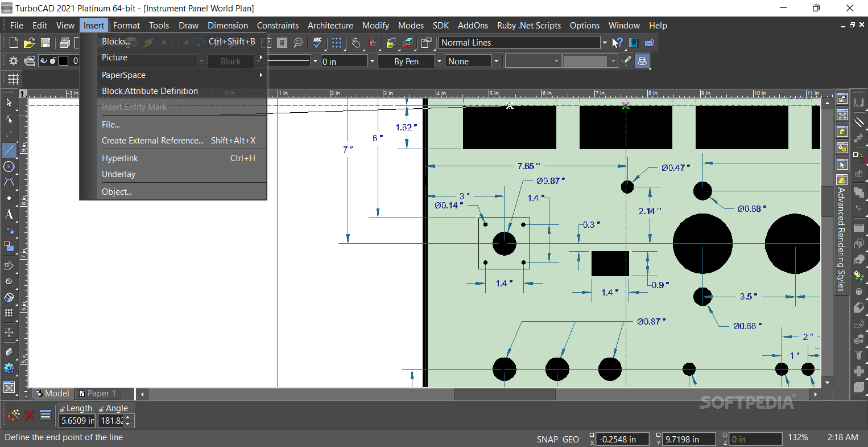This screenshot has height=447, width=868.
Task: Cancel the line with red X icon
Action: 30,415
